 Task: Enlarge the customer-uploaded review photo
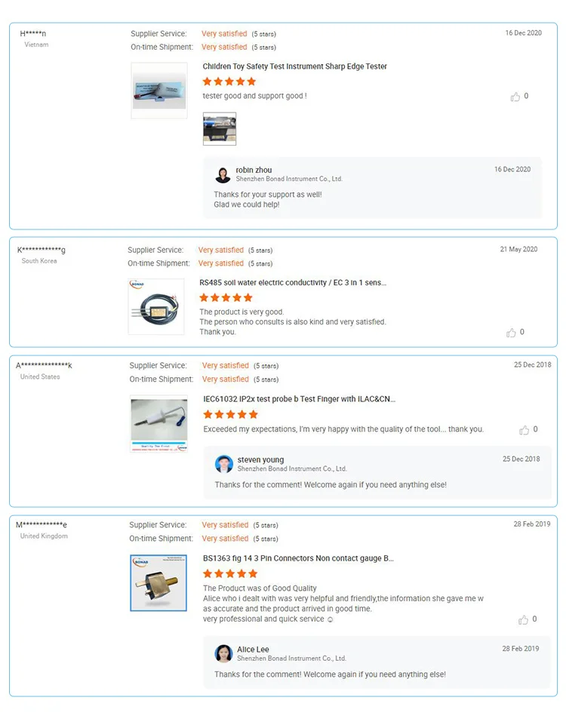[220, 129]
